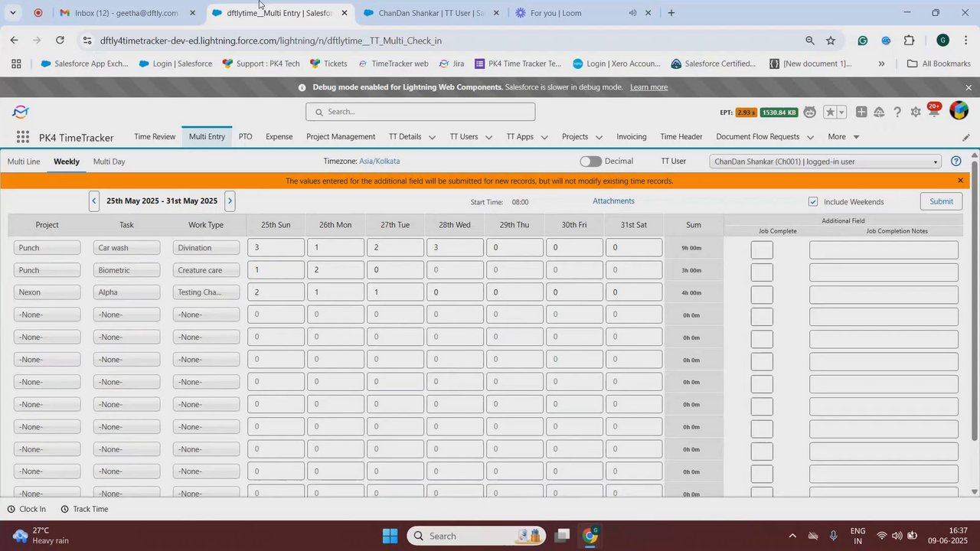Click Job Completion Notes for Car wash row
The image size is (980, 551).
[x=884, y=250]
